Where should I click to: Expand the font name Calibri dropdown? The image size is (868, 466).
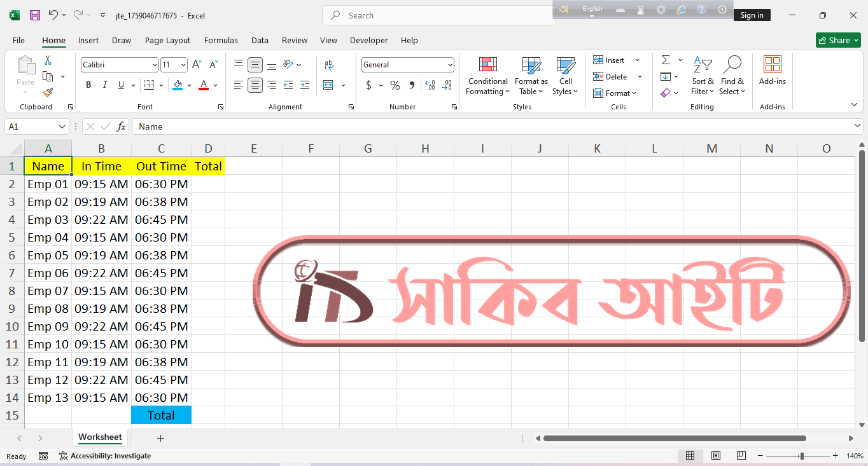pyautogui.click(x=155, y=65)
